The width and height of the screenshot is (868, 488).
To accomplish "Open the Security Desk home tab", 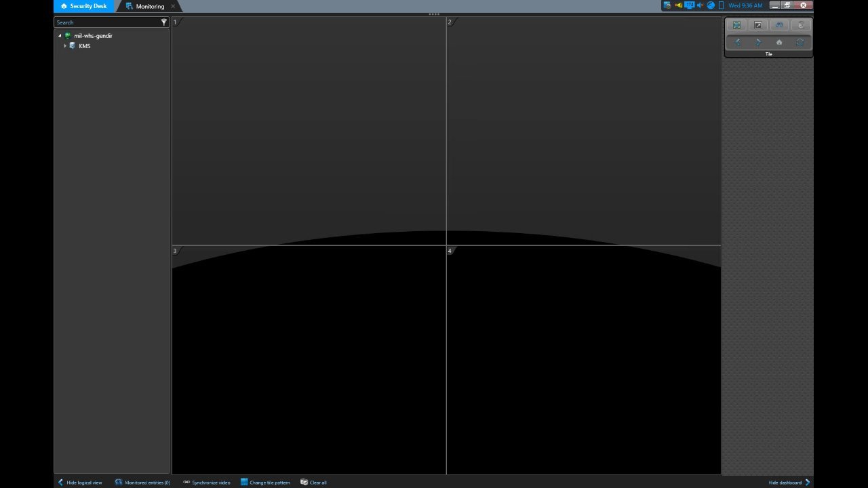I will coord(83,6).
